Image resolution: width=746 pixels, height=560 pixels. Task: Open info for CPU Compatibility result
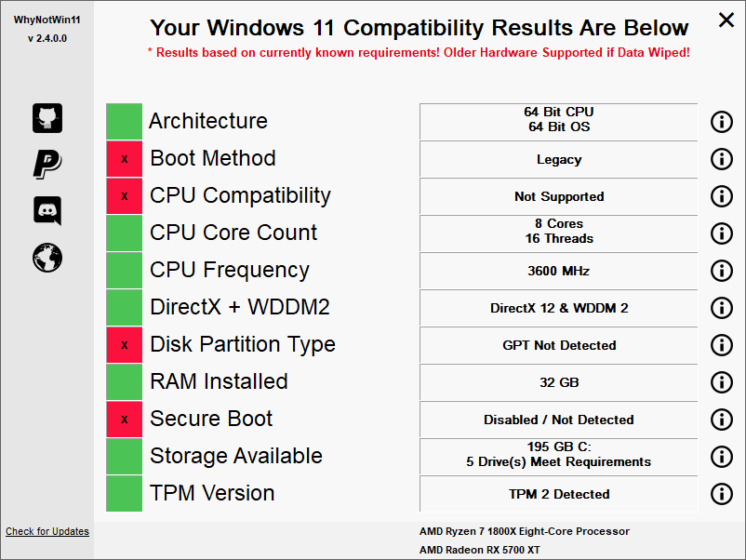pos(722,196)
